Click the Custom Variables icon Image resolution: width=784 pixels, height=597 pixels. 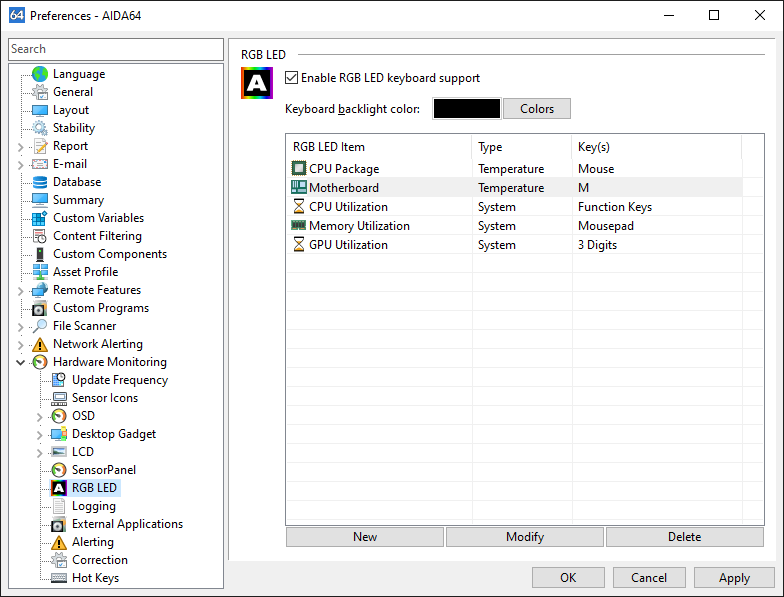40,218
